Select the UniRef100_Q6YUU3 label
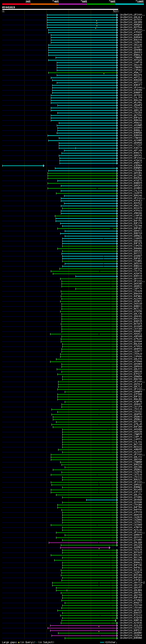The width and height of the screenshot is (146, 644). tap(131, 95)
